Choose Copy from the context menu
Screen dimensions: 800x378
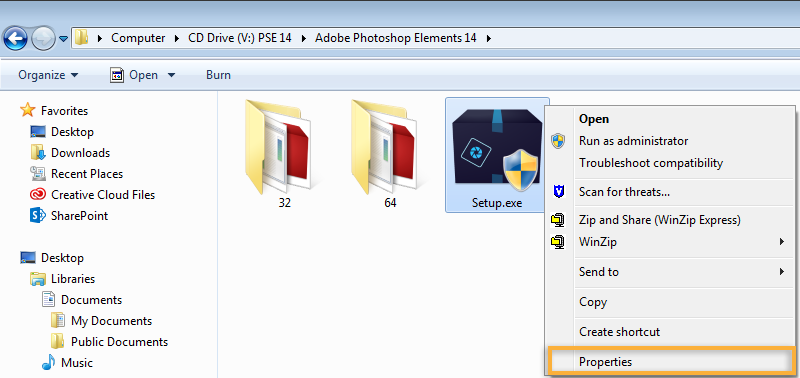click(x=670, y=302)
